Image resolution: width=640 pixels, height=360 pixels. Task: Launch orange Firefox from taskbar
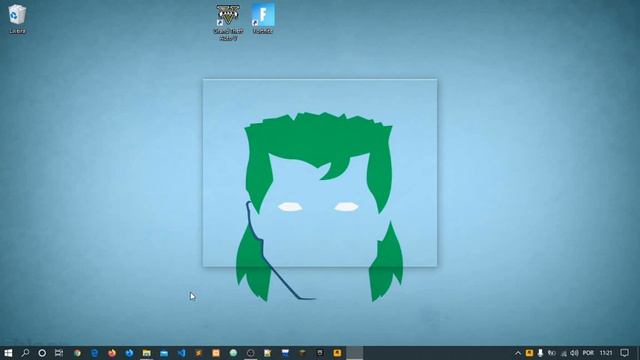pos(112,353)
